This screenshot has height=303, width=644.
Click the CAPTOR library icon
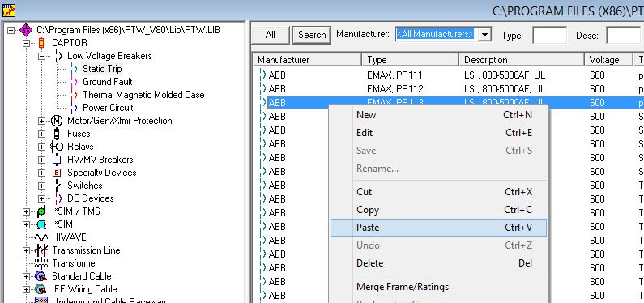coord(41,43)
